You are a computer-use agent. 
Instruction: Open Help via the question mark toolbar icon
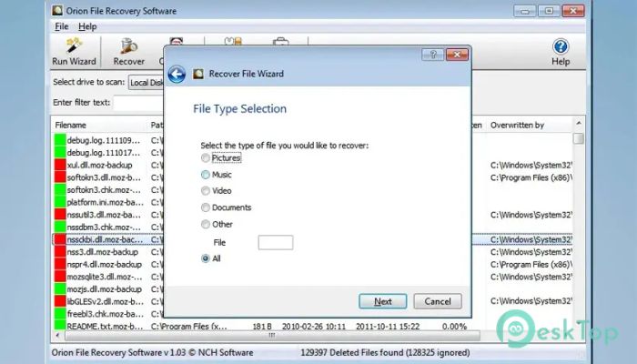tap(561, 52)
